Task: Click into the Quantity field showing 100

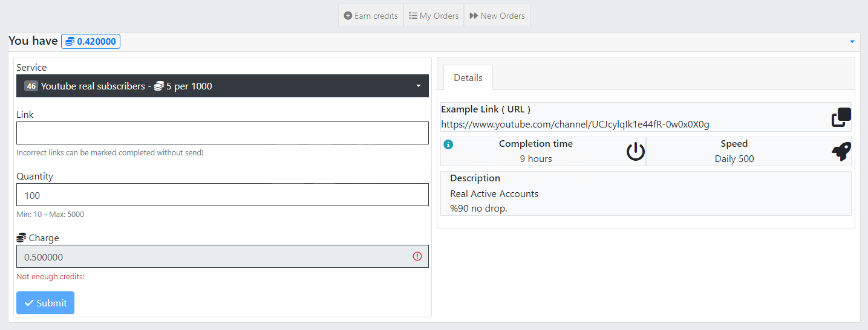Action: [222, 195]
